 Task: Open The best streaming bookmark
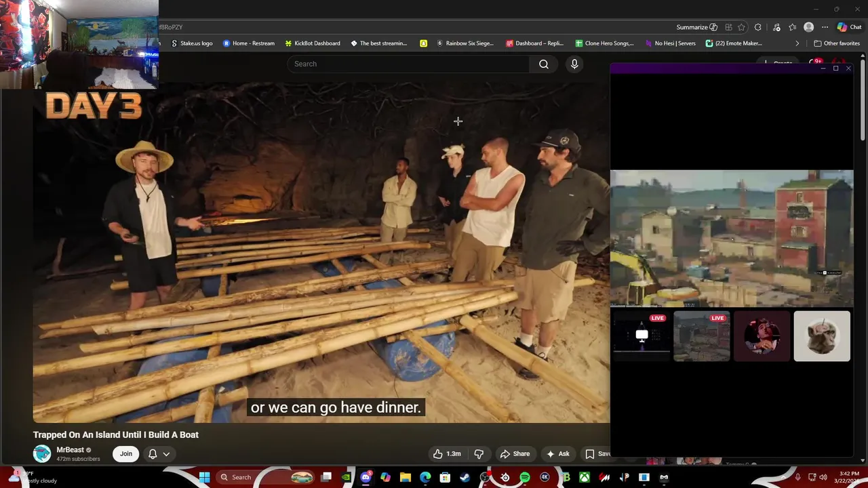click(379, 43)
